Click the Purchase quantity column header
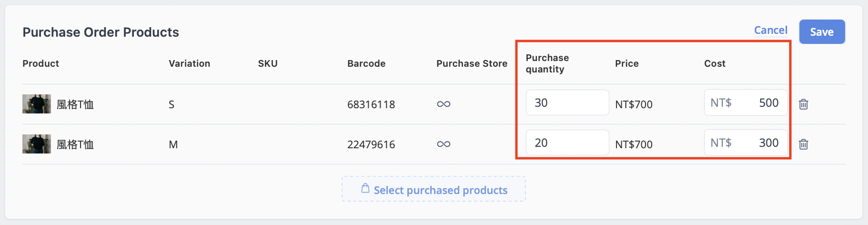Image resolution: width=868 pixels, height=225 pixels. [547, 63]
